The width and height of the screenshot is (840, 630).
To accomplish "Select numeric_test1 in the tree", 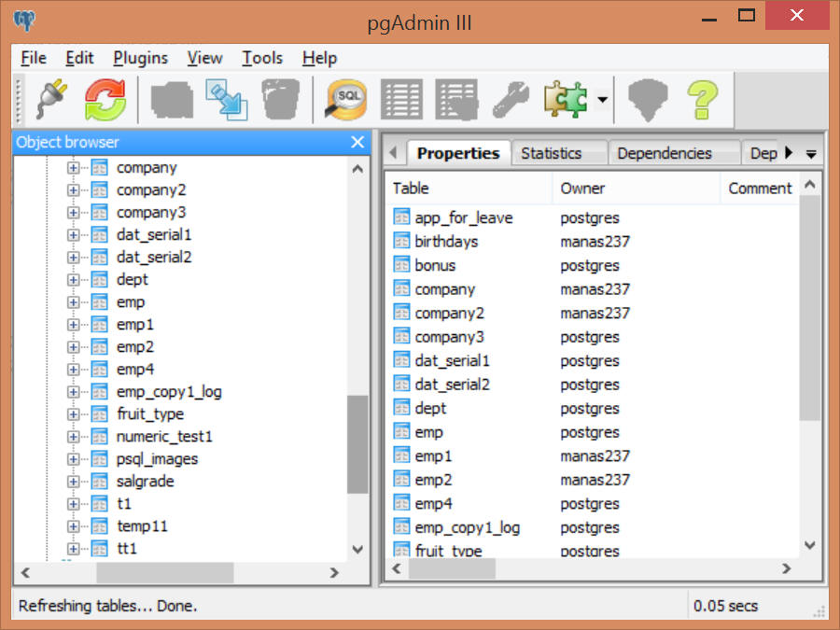I will (164, 437).
